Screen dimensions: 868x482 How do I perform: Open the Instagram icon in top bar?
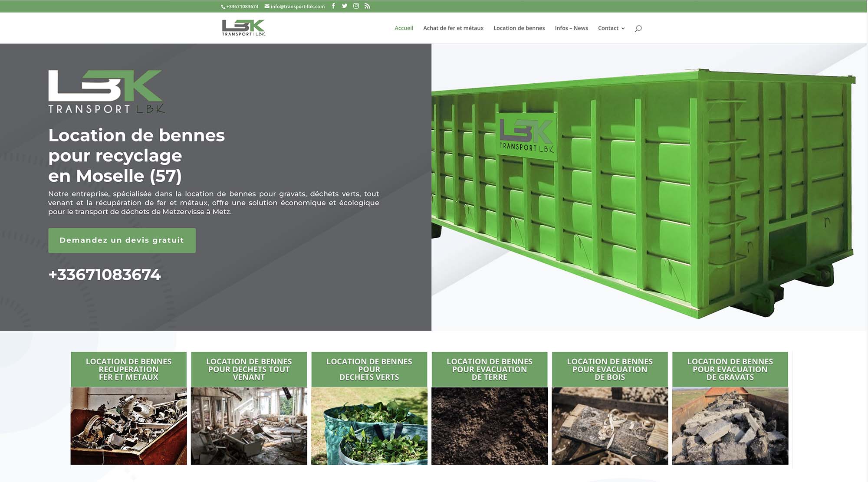tap(356, 6)
